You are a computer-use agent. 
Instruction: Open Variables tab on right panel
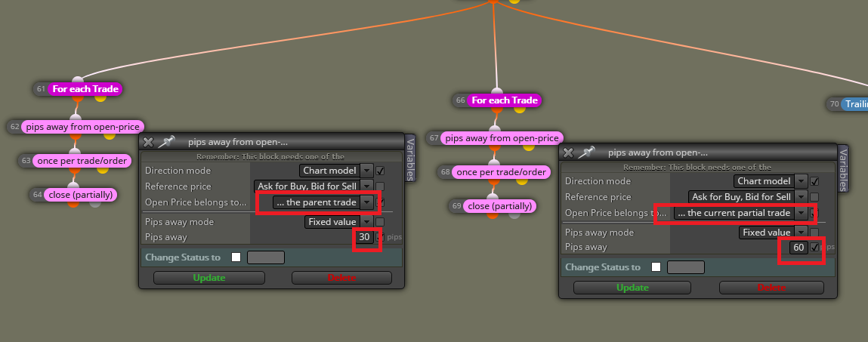tap(842, 169)
